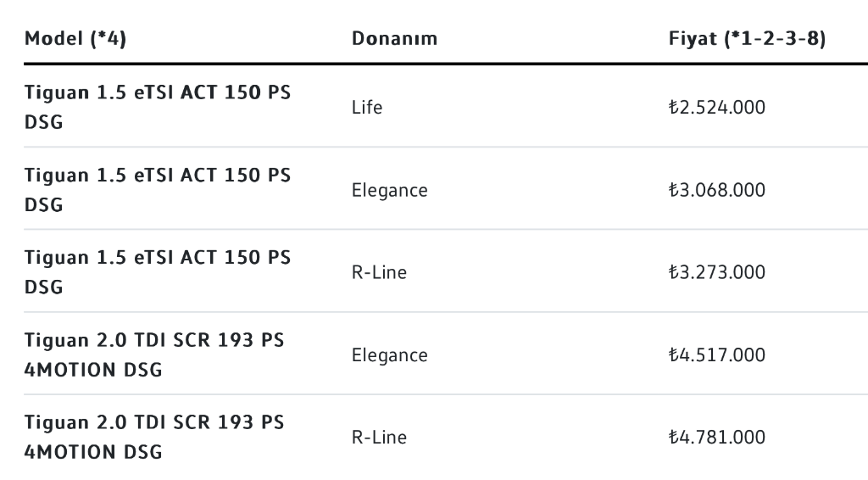Click the Fiyat (*1-2-3-8) column header
The width and height of the screenshot is (868, 480).
coord(748,39)
